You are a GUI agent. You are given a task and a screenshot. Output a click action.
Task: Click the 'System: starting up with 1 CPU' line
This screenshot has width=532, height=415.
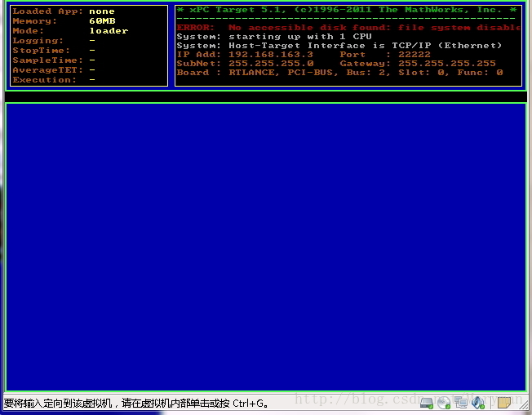(x=274, y=37)
